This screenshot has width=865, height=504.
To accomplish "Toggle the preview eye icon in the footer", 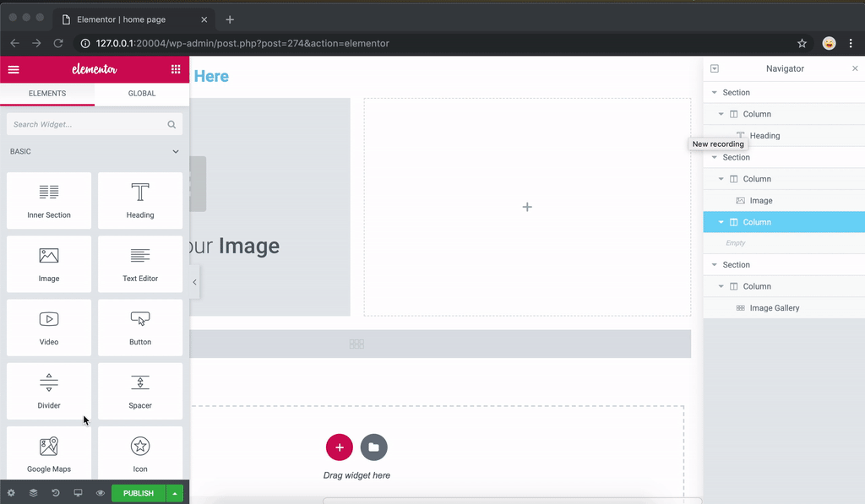I will pos(100,493).
